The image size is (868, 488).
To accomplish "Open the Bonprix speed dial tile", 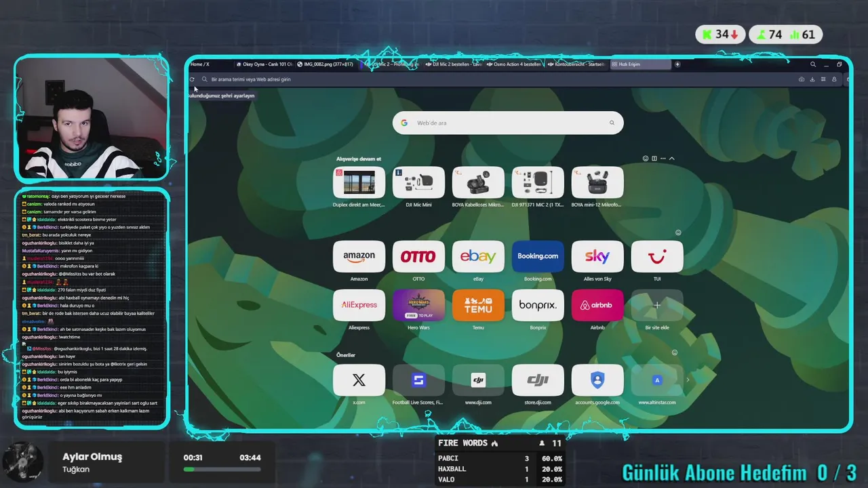I will click(538, 305).
